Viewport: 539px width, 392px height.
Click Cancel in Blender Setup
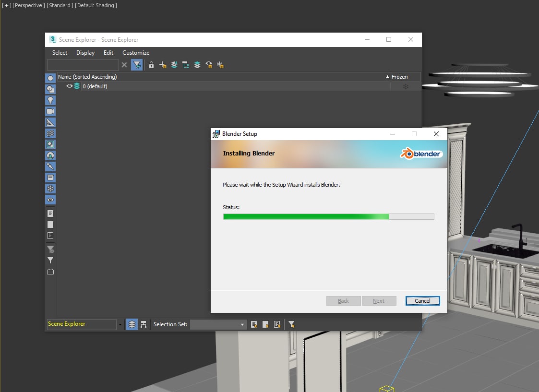tap(422, 301)
